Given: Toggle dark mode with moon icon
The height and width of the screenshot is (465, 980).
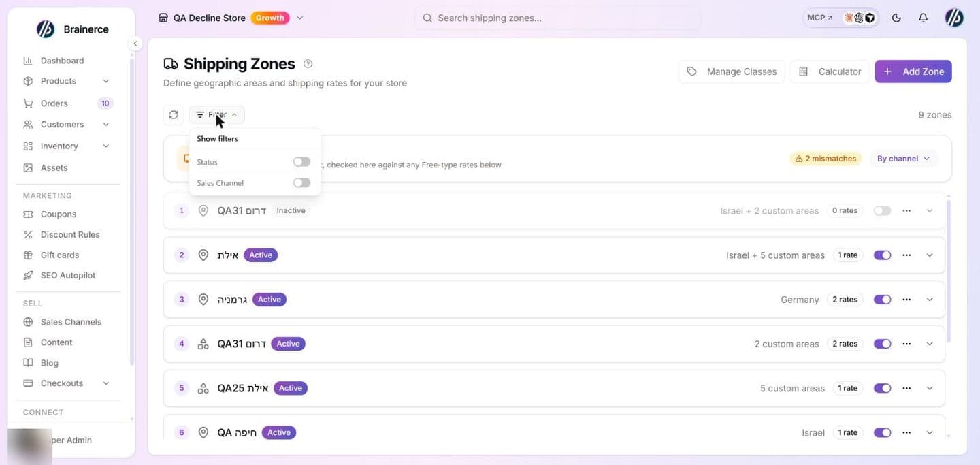Looking at the screenshot, I should click(x=896, y=18).
